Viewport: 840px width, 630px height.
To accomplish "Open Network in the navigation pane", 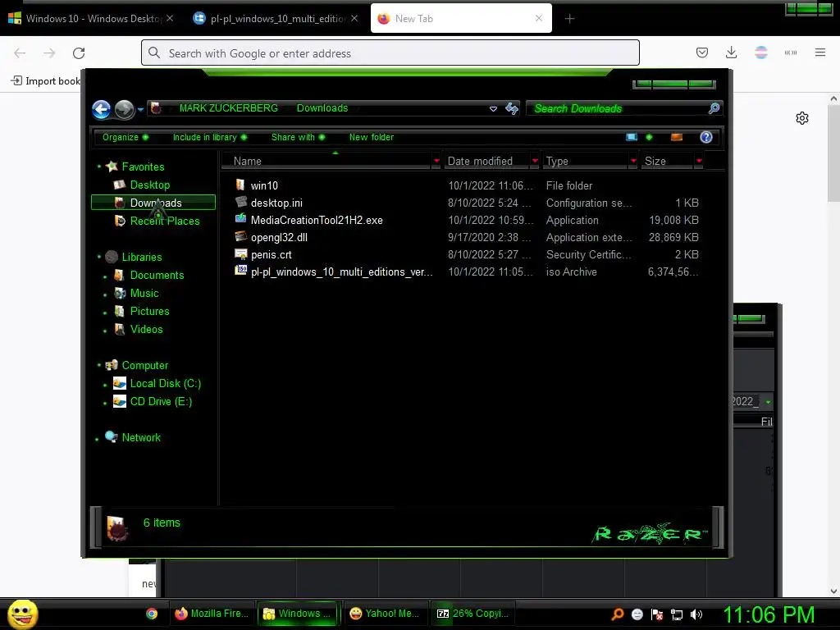I will (x=141, y=437).
